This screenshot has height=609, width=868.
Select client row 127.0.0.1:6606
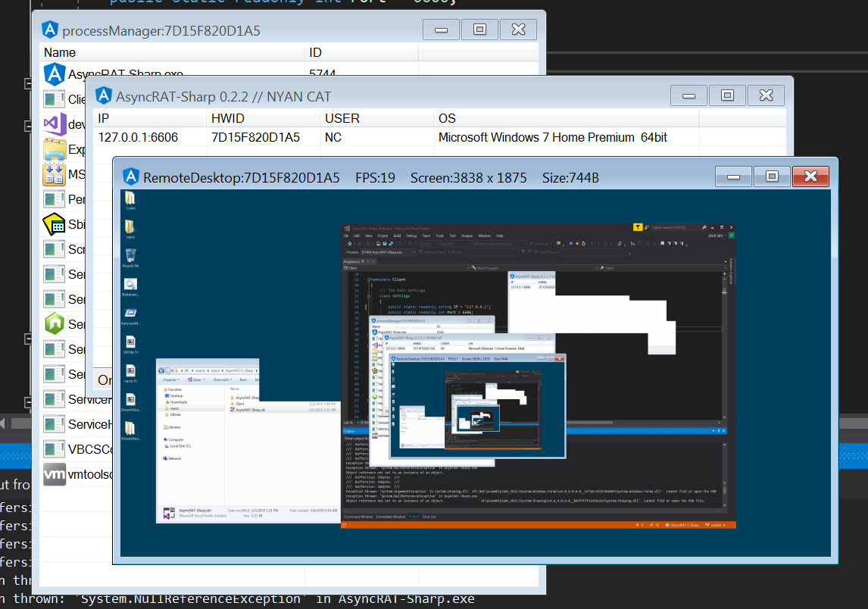point(439,137)
